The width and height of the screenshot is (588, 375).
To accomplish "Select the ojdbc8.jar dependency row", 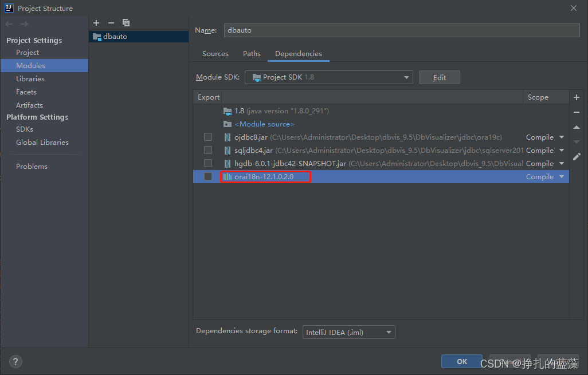I will (381, 137).
